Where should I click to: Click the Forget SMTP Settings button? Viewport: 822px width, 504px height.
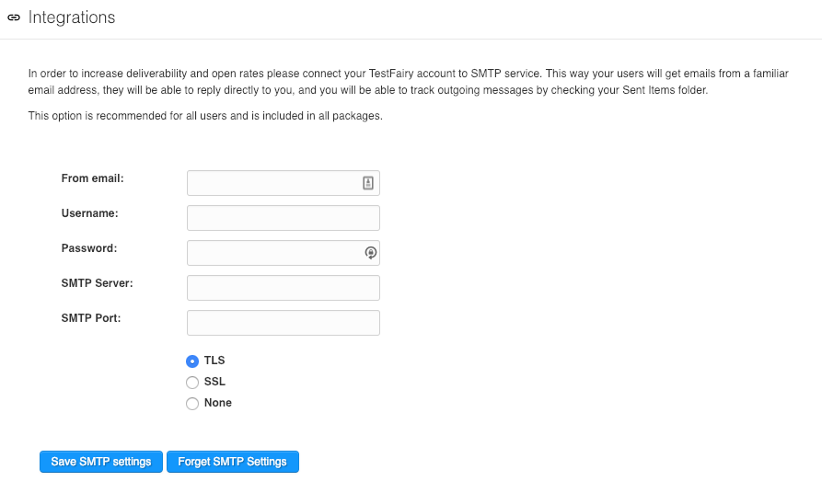pyautogui.click(x=233, y=462)
